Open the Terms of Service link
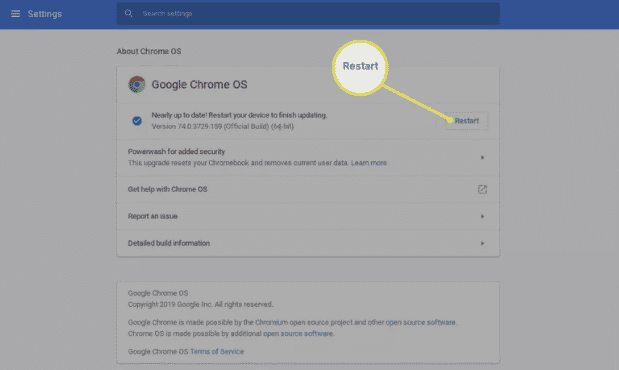 coord(217,351)
